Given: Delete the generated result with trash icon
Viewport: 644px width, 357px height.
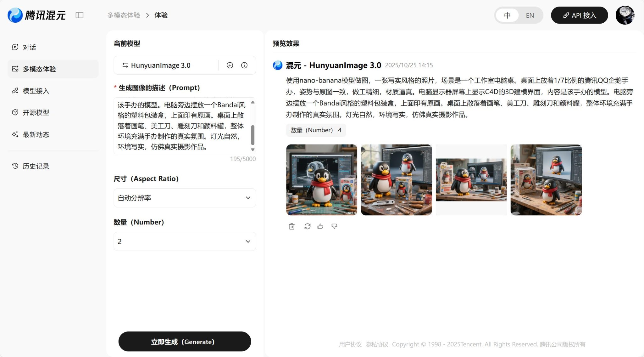Looking at the screenshot, I should 292,226.
